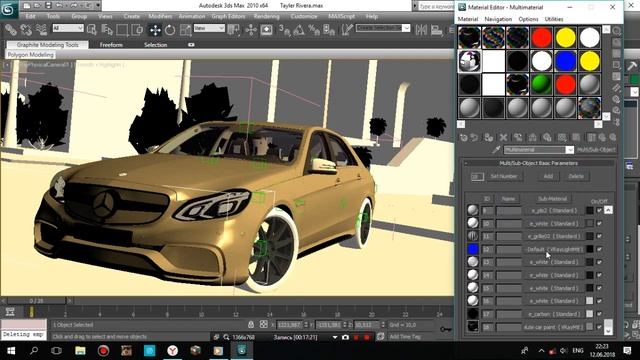Screen dimensions: 640x360
Task: Toggle On/Off checkbox for e_glis2 sub-material
Action: coord(599,210)
